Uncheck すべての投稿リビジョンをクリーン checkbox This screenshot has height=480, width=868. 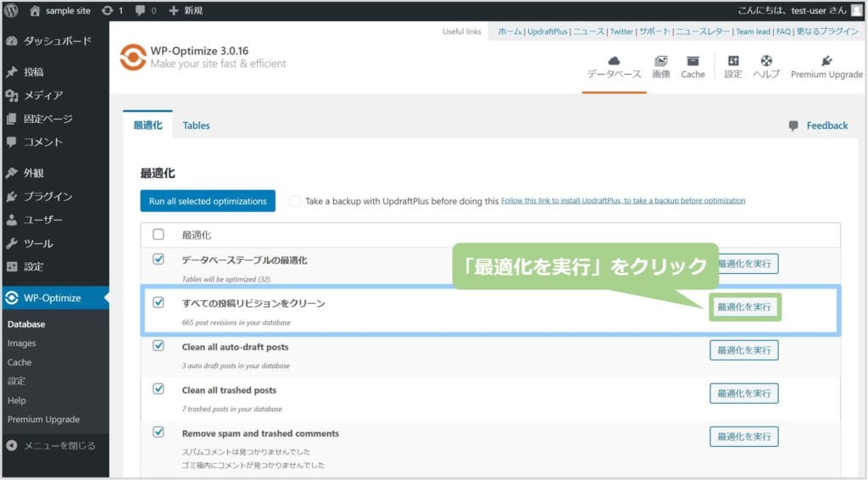[x=159, y=302]
